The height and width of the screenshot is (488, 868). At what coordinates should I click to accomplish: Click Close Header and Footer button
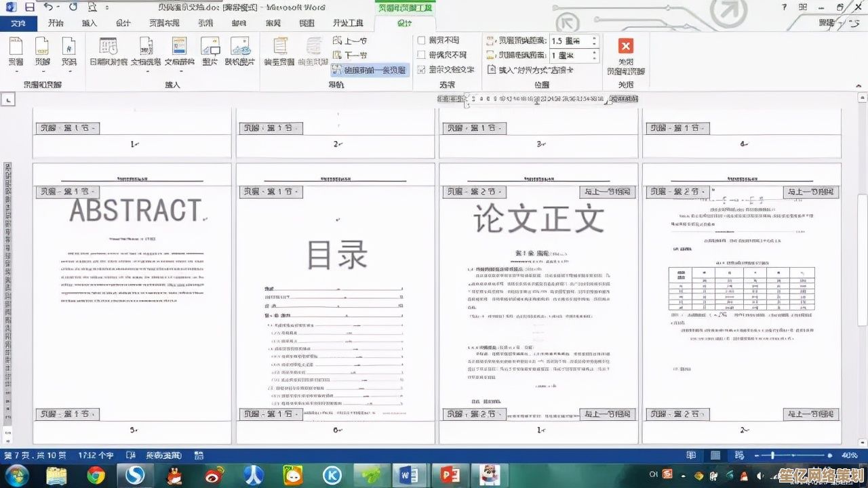(625, 54)
